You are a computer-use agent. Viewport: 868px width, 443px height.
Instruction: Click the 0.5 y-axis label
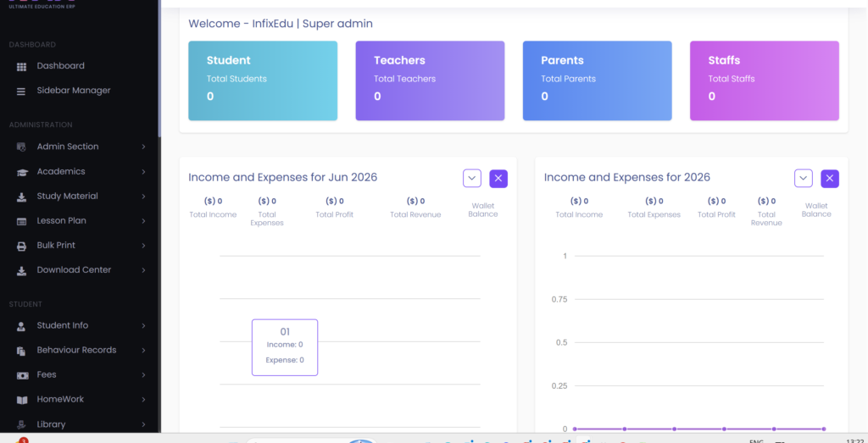(561, 342)
